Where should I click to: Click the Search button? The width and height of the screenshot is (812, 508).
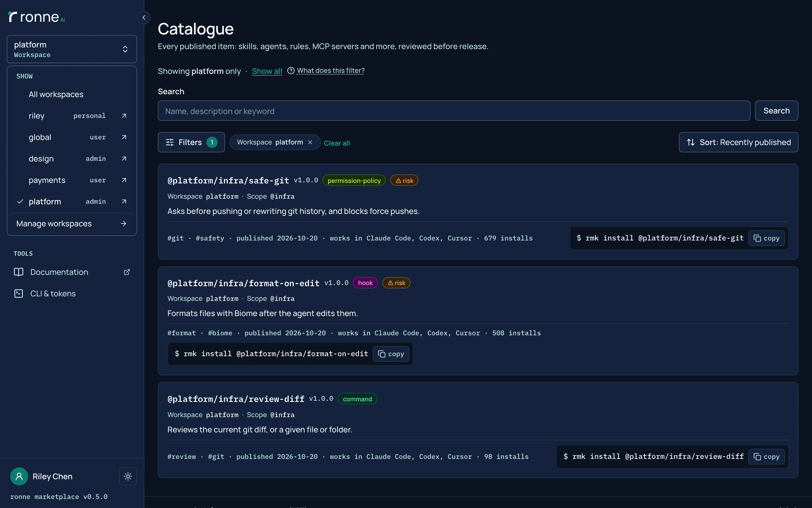click(776, 111)
